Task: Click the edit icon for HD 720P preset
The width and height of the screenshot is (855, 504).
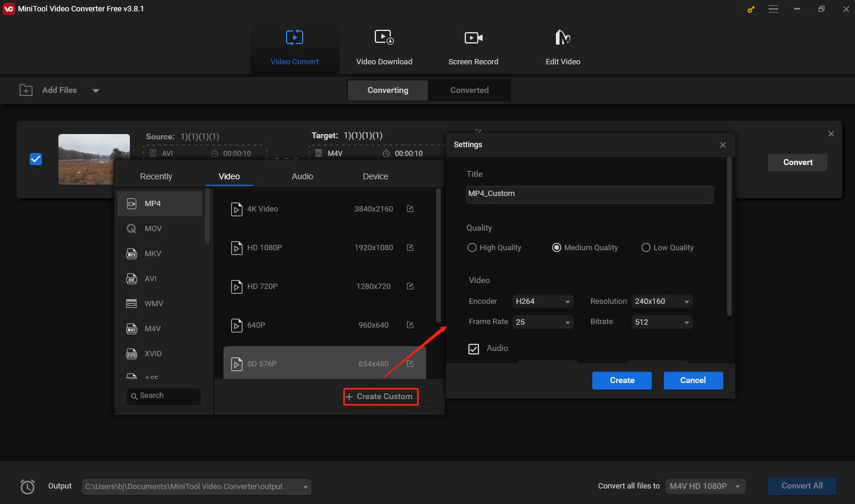Action: click(410, 287)
